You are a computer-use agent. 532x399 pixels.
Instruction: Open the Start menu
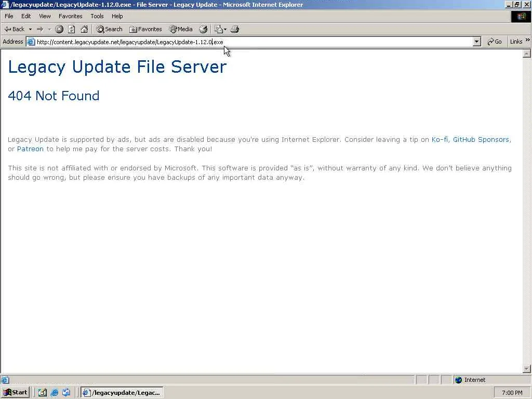pos(15,393)
